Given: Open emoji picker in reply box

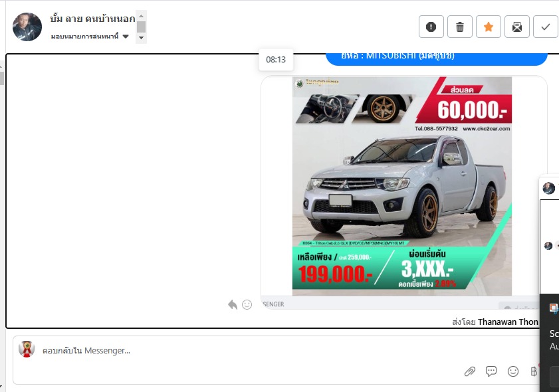Looking at the screenshot, I should point(513,371).
